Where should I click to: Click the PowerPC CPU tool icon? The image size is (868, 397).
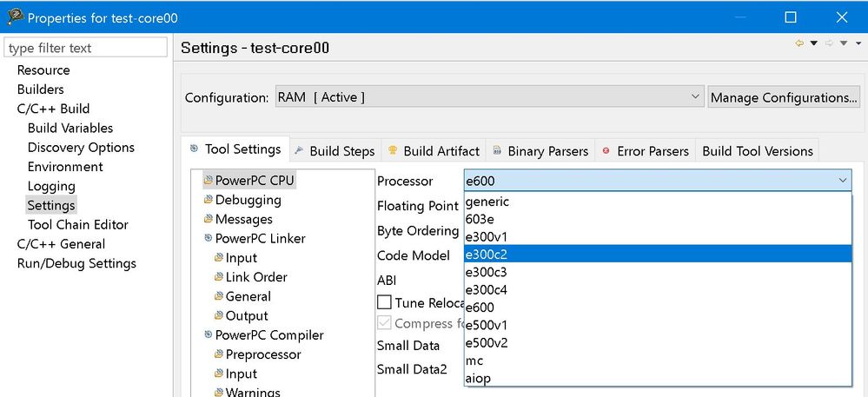[x=209, y=181]
